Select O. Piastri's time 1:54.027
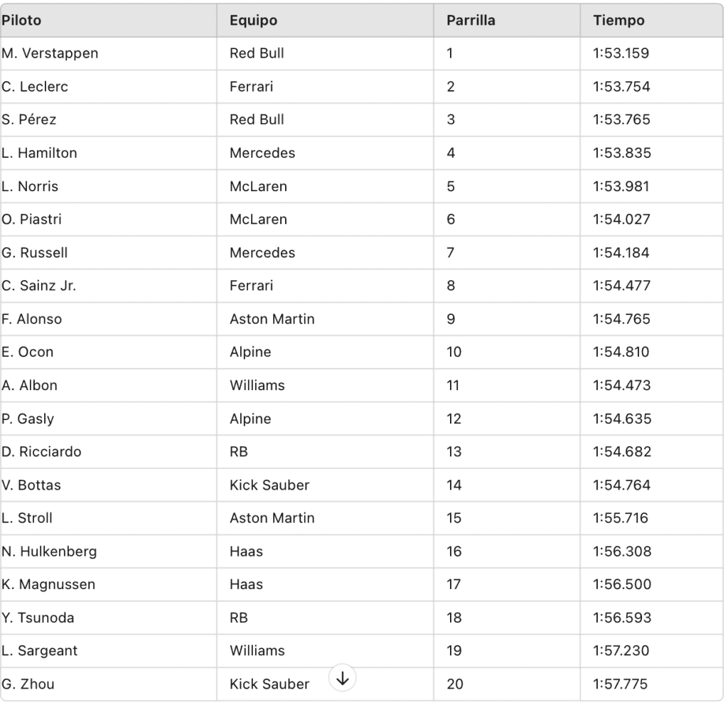728x705 pixels. click(621, 220)
